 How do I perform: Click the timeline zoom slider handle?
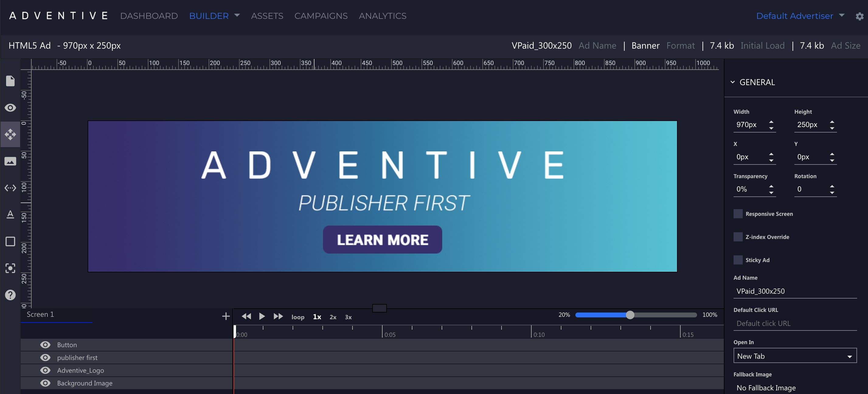pos(630,315)
